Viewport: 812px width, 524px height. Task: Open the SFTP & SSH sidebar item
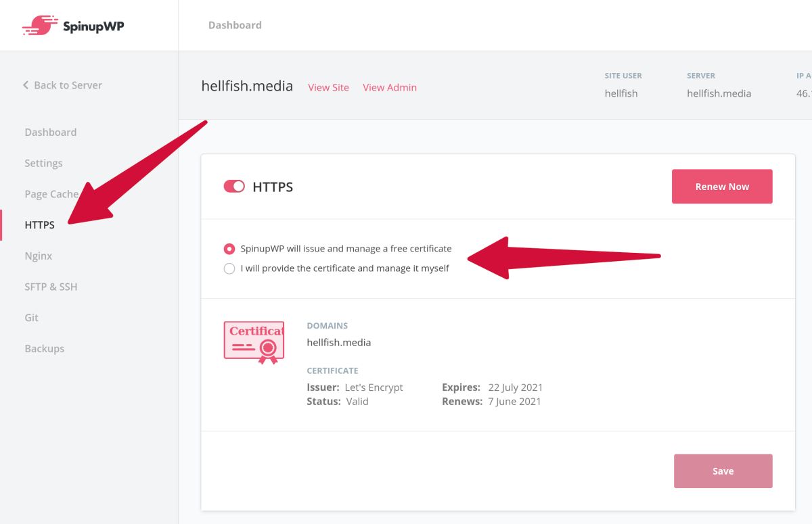click(x=51, y=287)
